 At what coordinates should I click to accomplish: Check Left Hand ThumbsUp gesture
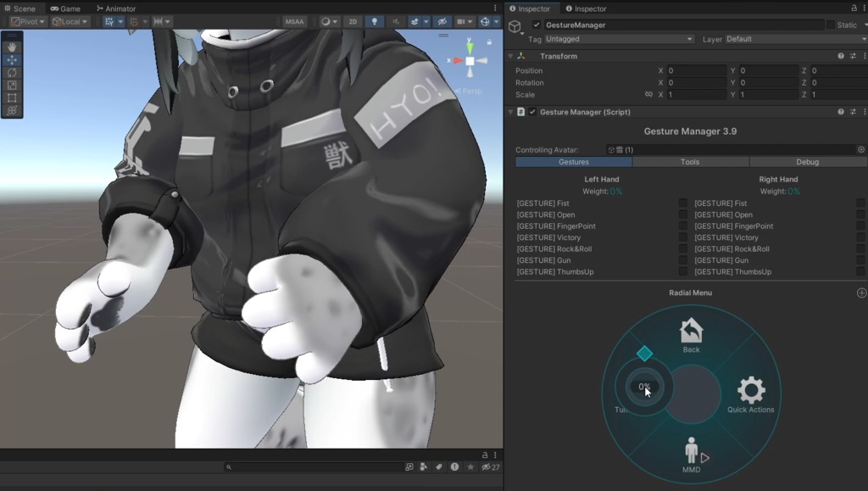(682, 272)
